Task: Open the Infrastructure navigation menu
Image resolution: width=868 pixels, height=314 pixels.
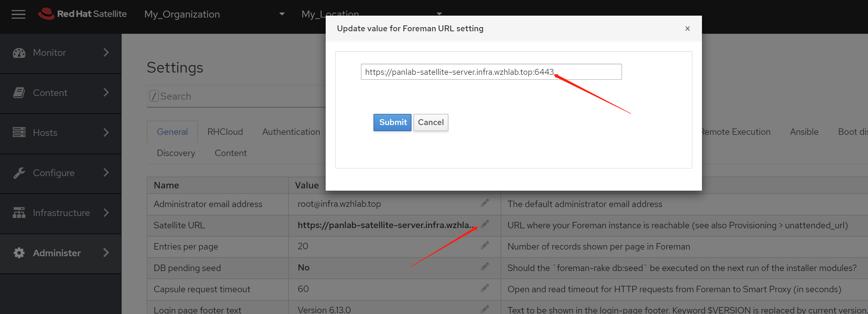Action: point(61,213)
